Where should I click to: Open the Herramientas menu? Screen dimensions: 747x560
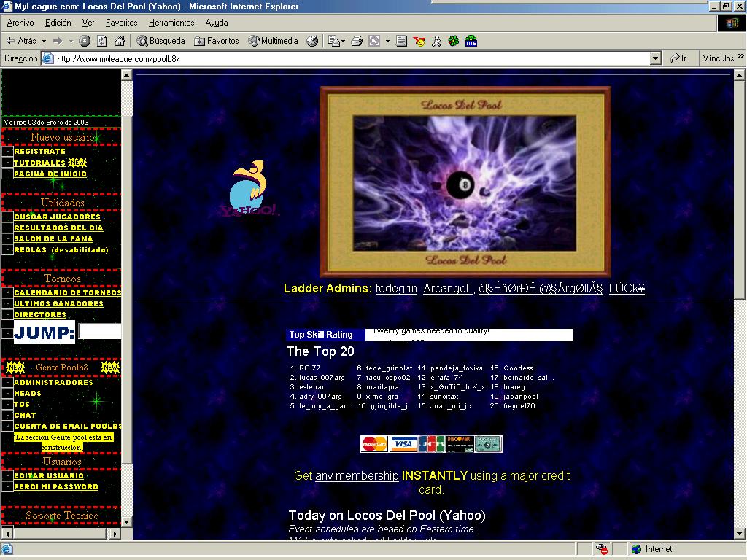click(171, 23)
